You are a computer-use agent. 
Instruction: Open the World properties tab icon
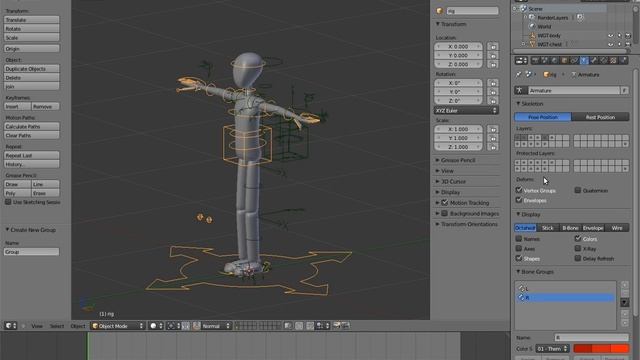pyautogui.click(x=554, y=60)
